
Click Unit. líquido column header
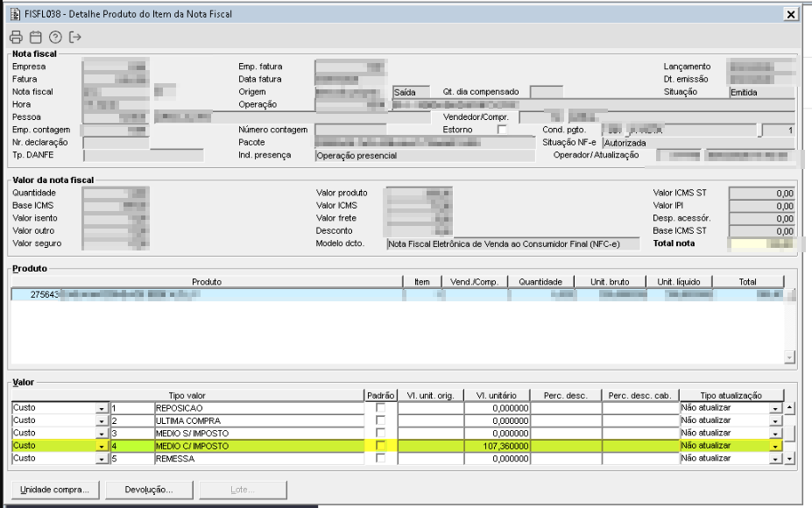click(679, 282)
